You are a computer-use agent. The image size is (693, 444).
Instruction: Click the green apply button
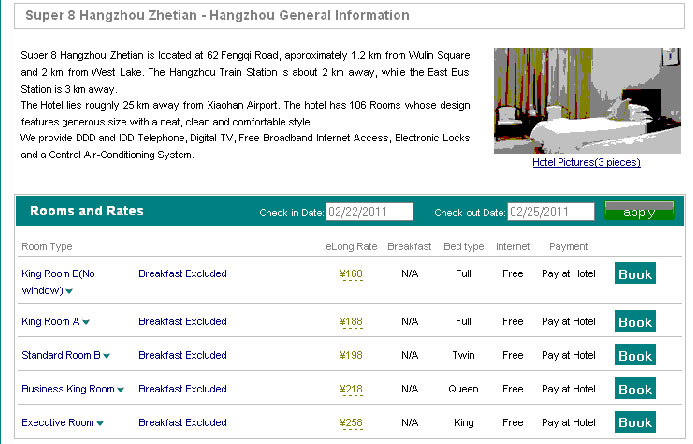coord(639,211)
